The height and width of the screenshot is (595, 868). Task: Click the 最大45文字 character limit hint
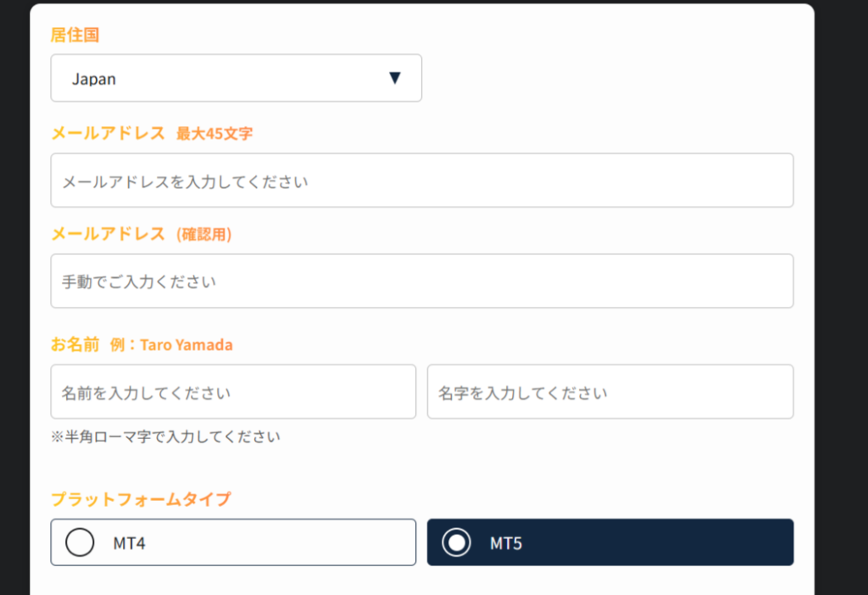(x=214, y=134)
